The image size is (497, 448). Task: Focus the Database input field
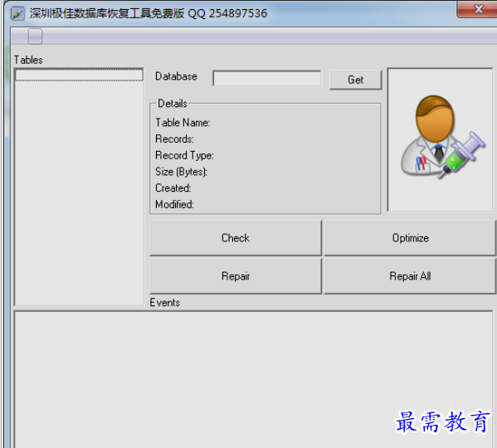pos(267,78)
